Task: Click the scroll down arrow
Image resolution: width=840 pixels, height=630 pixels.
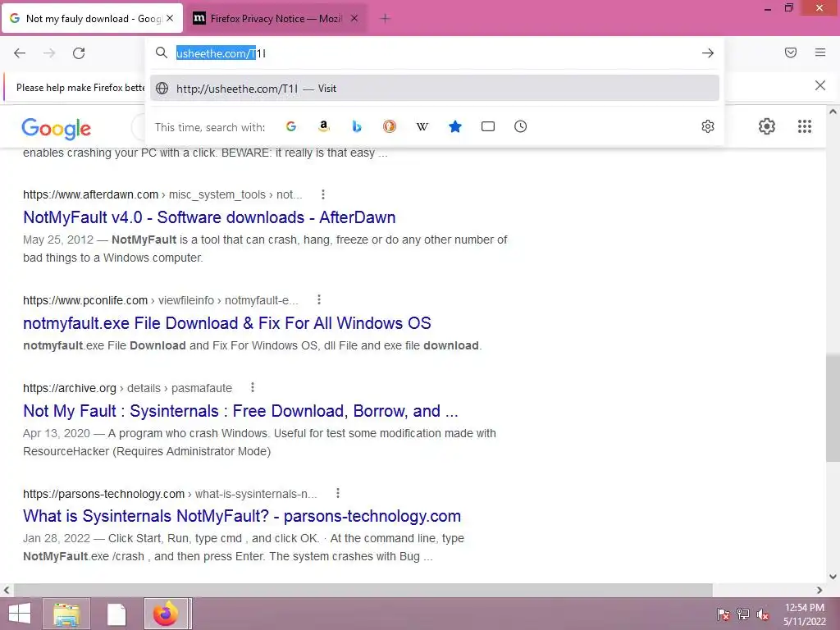Action: pos(833,577)
